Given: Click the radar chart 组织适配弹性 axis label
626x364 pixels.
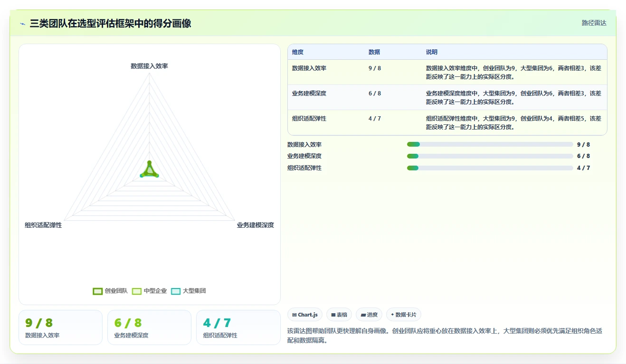Looking at the screenshot, I should (43, 225).
